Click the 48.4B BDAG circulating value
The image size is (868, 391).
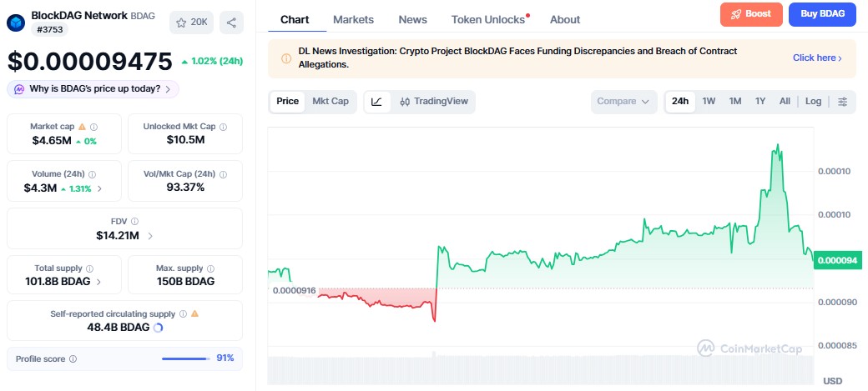click(119, 328)
